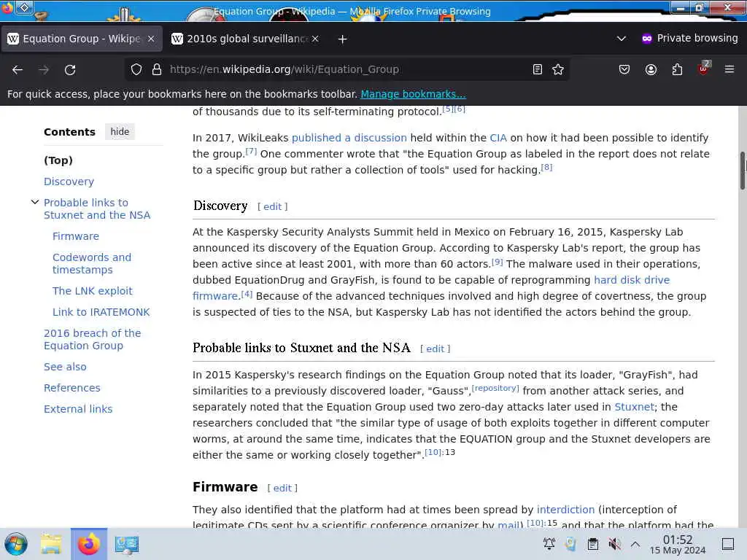Close the Equation Group tab
Image resolution: width=747 pixels, height=560 pixels.
[151, 39]
